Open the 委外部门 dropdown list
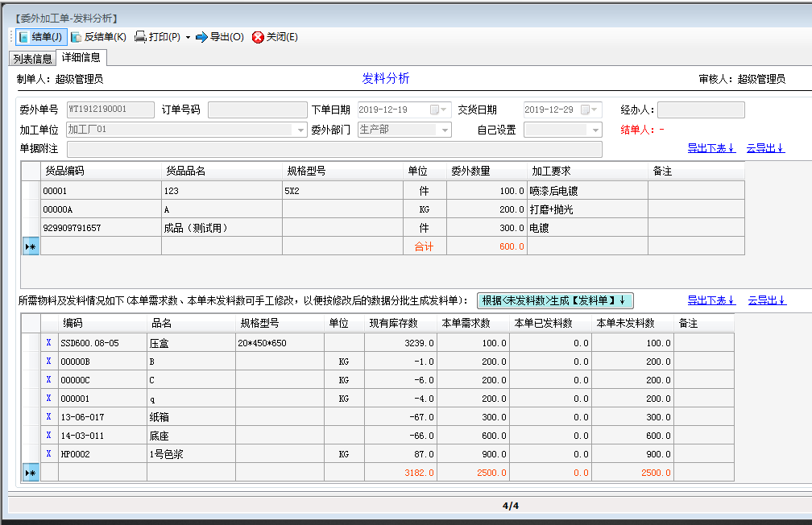The image size is (812, 525). 445,130
